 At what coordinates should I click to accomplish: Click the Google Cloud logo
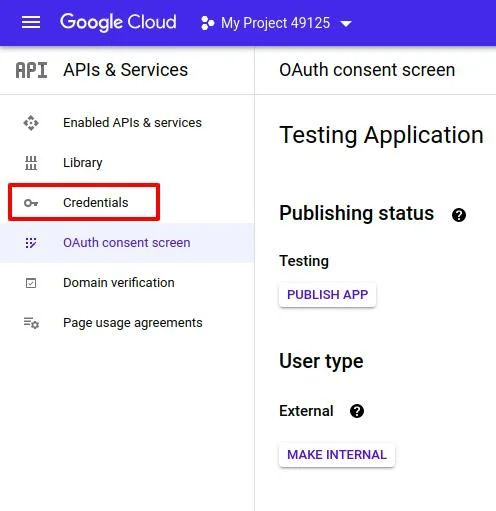[x=118, y=22]
